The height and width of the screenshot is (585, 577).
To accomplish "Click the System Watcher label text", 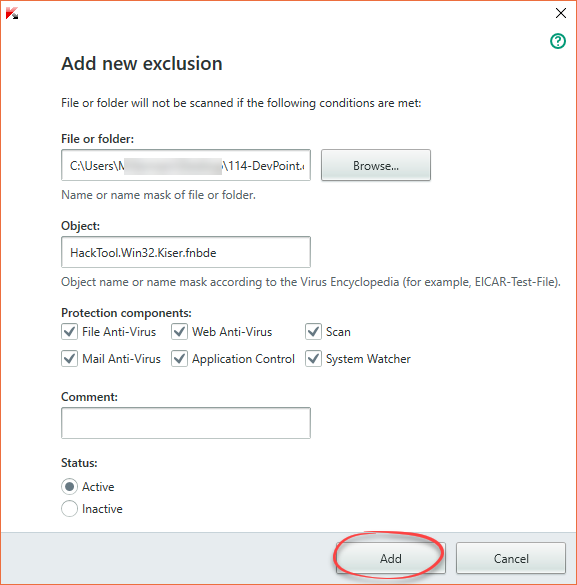I will [368, 359].
